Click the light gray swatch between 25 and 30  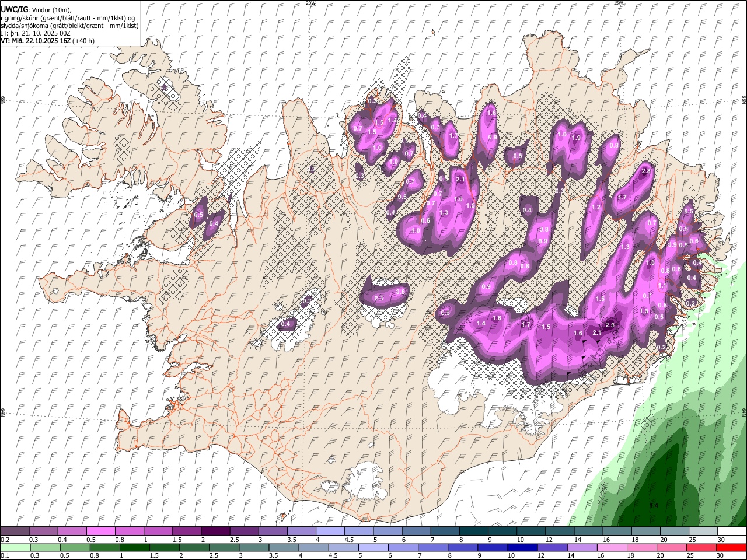tap(703, 531)
